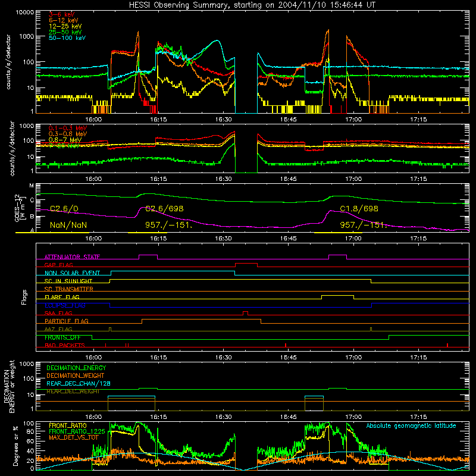Select the 0.1-0.3 MeV legend label
The height and width of the screenshot is (476, 476).
point(68,128)
